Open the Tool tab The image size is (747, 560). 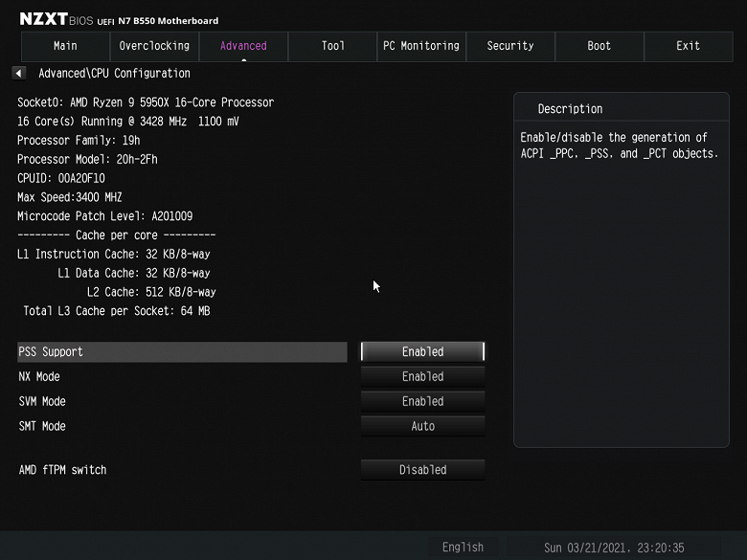click(332, 46)
